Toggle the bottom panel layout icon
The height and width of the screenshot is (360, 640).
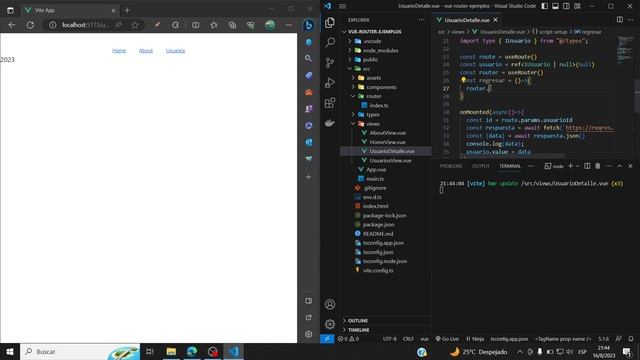coord(556,6)
